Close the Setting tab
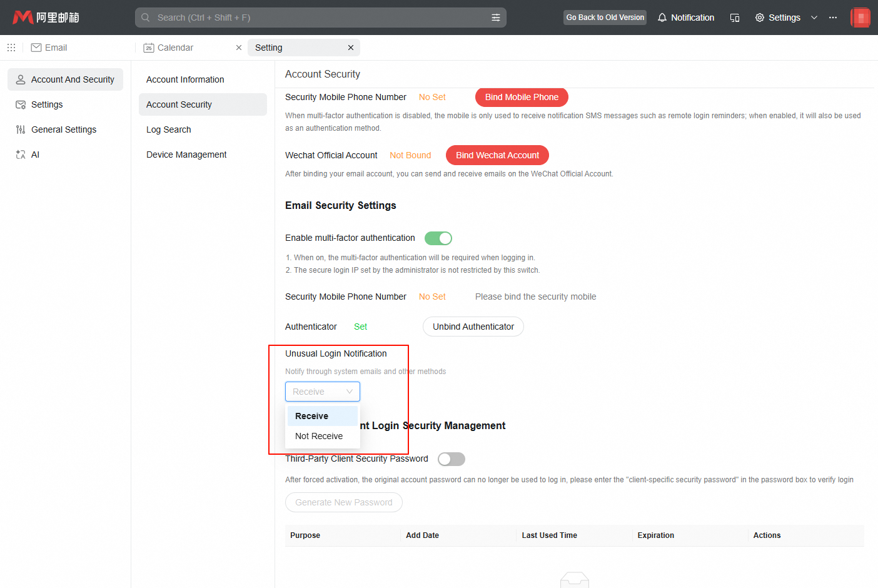878x588 pixels. pyautogui.click(x=351, y=48)
